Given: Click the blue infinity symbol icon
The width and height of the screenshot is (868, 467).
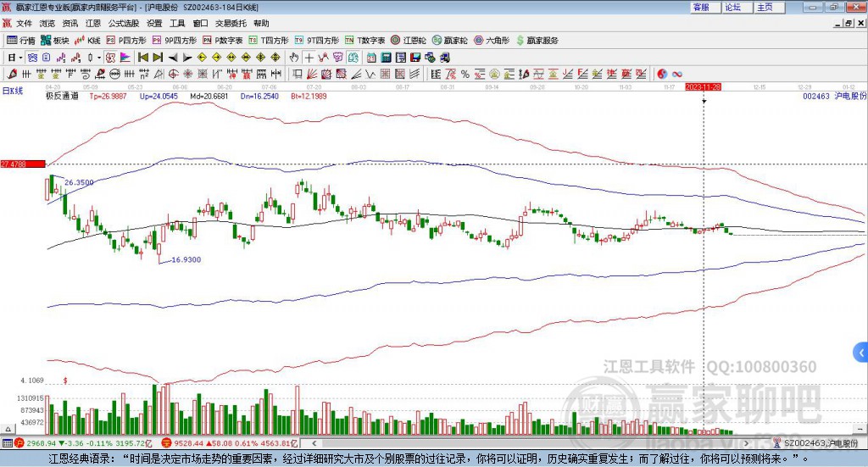Looking at the screenshot, I should [x=677, y=74].
